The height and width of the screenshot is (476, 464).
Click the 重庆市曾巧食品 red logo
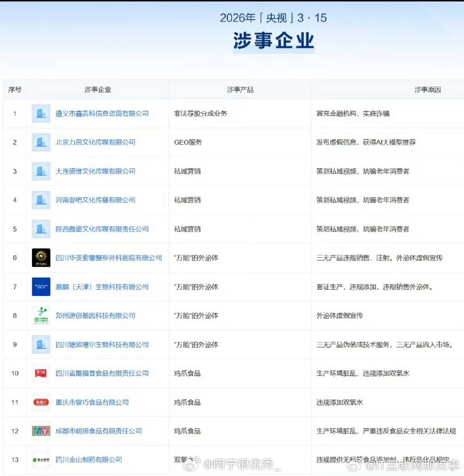coord(41,402)
